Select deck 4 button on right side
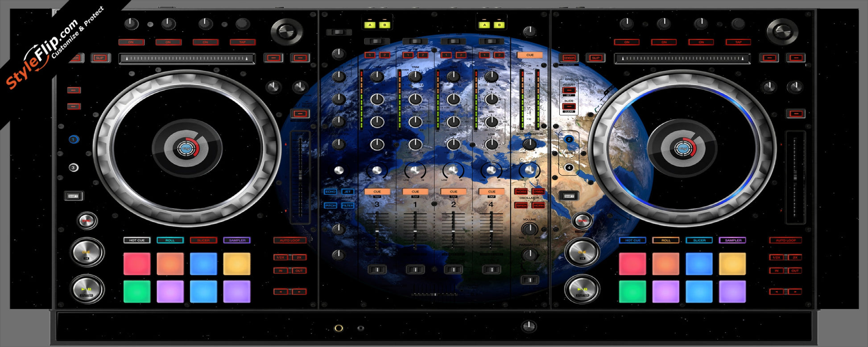The width and height of the screenshot is (868, 347). pos(569,168)
